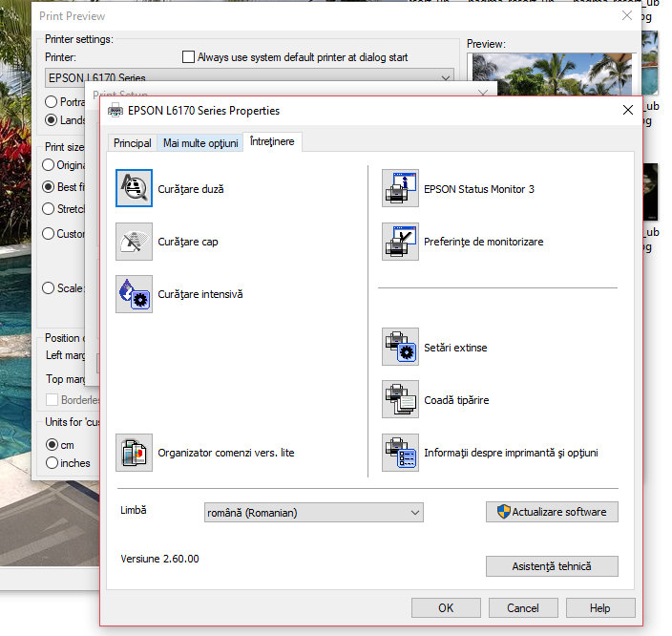Click Asistență tehnică button
Screen dimensions: 672x636
[x=552, y=566]
